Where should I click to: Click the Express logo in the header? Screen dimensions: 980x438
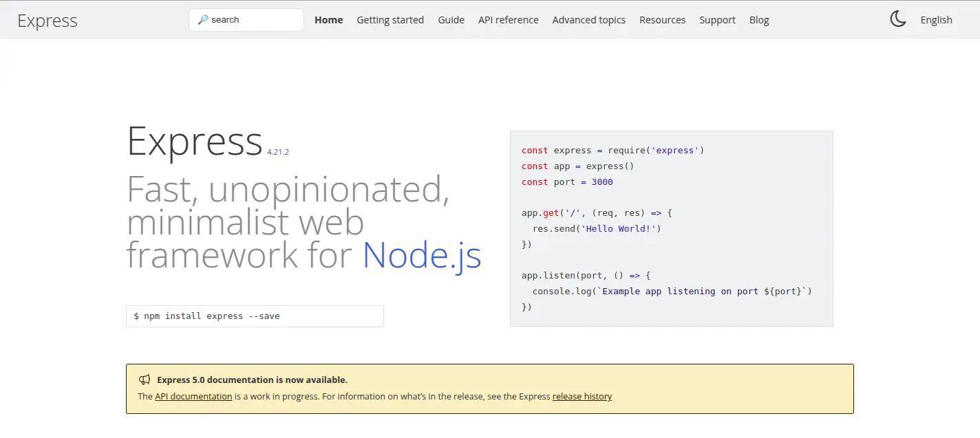pos(47,21)
